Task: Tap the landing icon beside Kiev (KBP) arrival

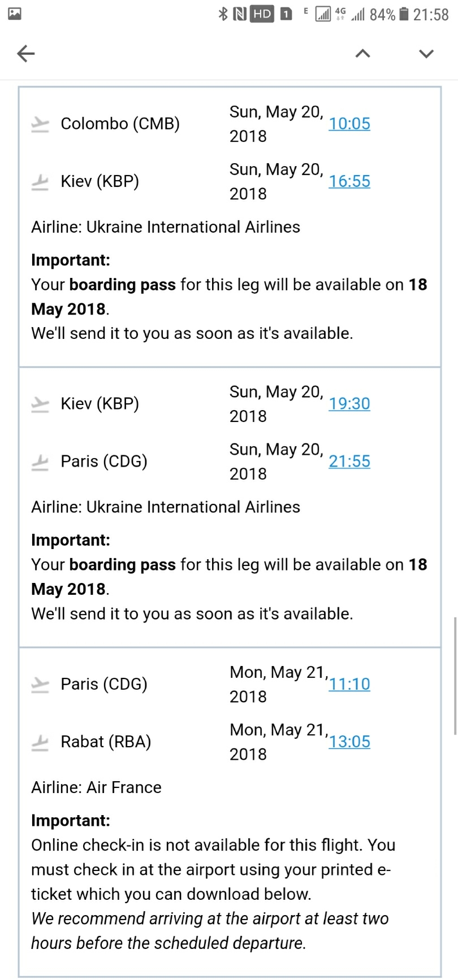Action: click(40, 182)
